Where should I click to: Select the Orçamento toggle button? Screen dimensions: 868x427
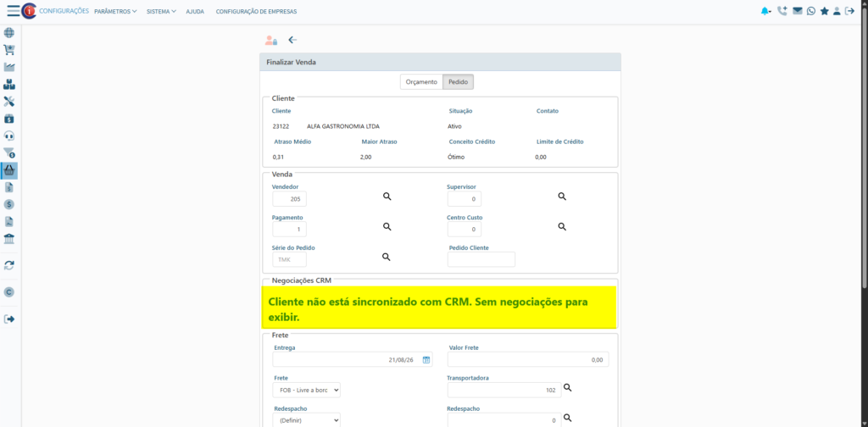tap(422, 82)
